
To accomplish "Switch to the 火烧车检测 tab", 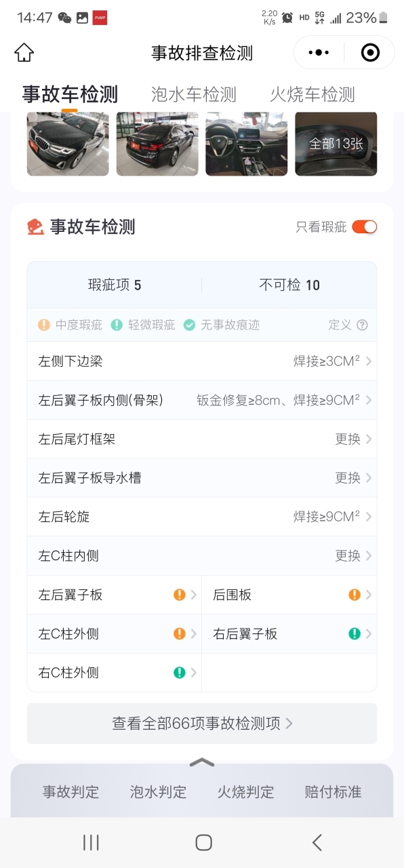I will [312, 94].
